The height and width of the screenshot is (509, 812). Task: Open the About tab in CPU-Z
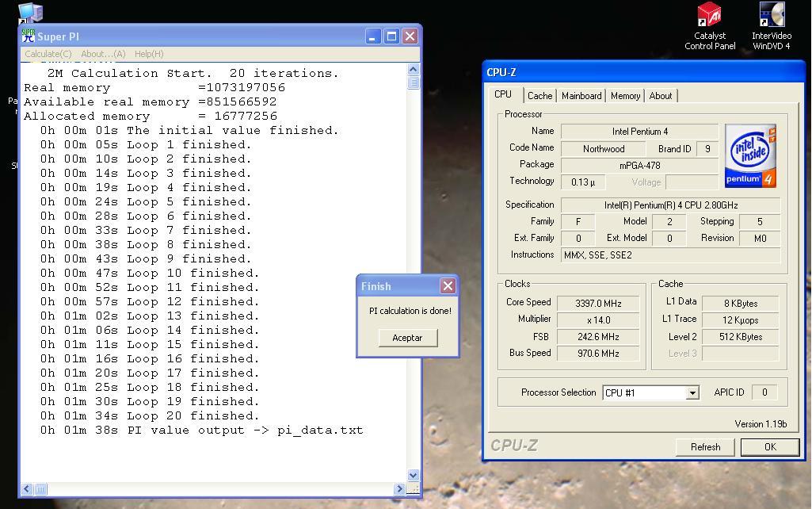[x=661, y=96]
